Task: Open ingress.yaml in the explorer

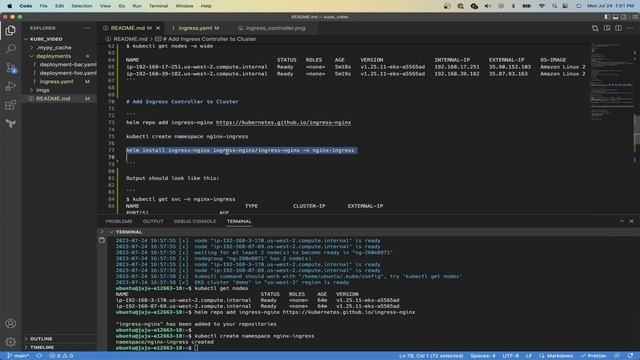Action: click(x=56, y=82)
